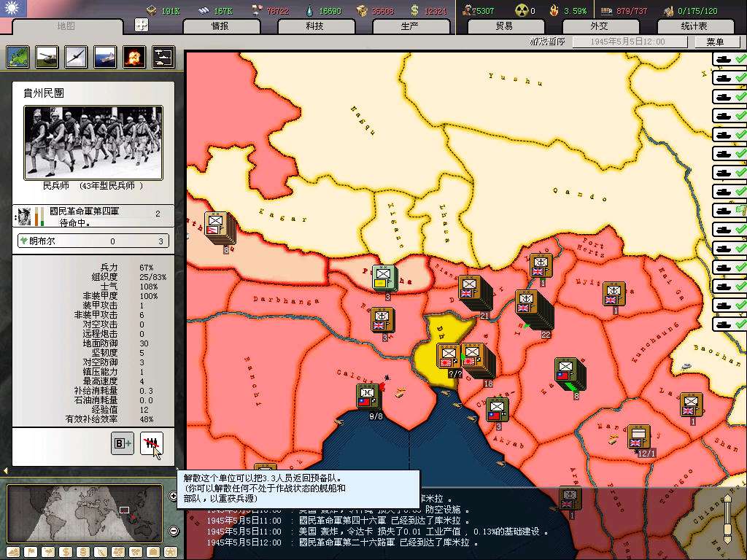This screenshot has height=560, width=747.
Task: Click the Yushu province label
Action: pyautogui.click(x=514, y=79)
